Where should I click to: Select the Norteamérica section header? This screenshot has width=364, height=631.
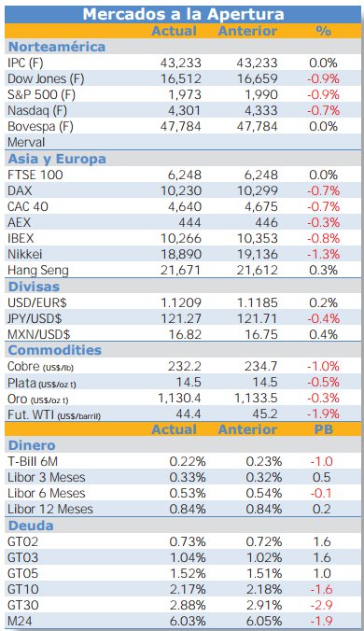(x=57, y=47)
